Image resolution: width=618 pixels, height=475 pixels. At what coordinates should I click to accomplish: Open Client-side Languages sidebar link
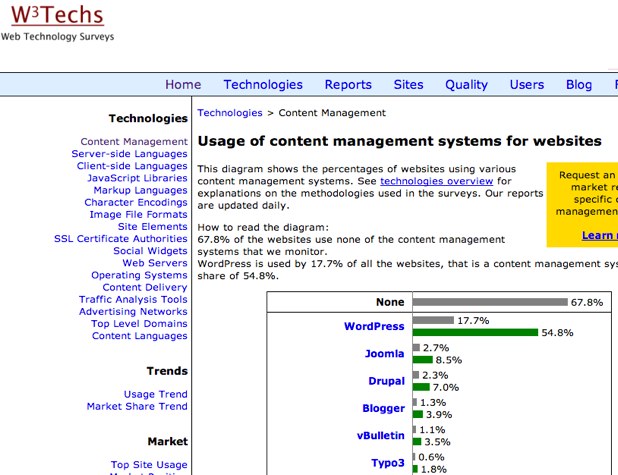coord(132,166)
